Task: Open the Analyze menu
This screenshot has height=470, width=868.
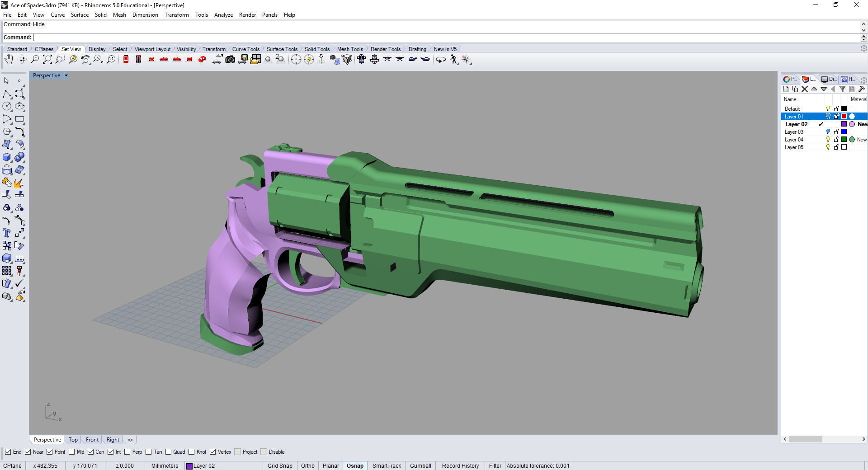Action: click(223, 15)
